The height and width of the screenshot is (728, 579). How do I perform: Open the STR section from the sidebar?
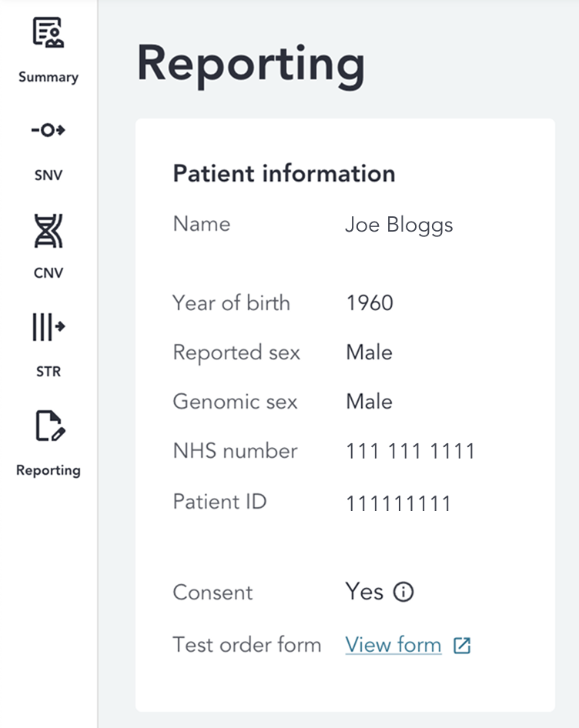pyautogui.click(x=48, y=371)
